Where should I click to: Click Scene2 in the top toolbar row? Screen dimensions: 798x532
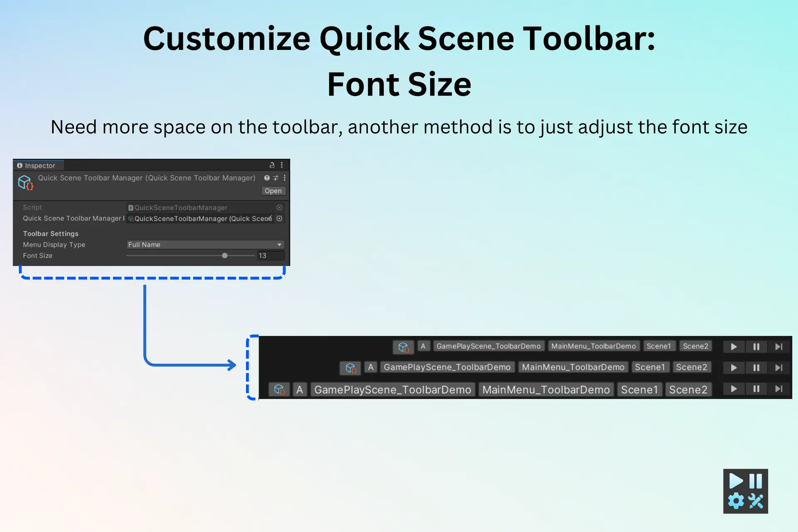coord(695,346)
